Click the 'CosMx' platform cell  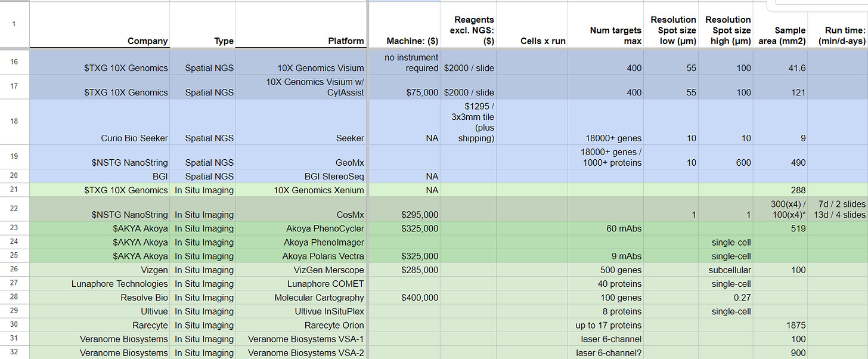[x=301, y=209]
